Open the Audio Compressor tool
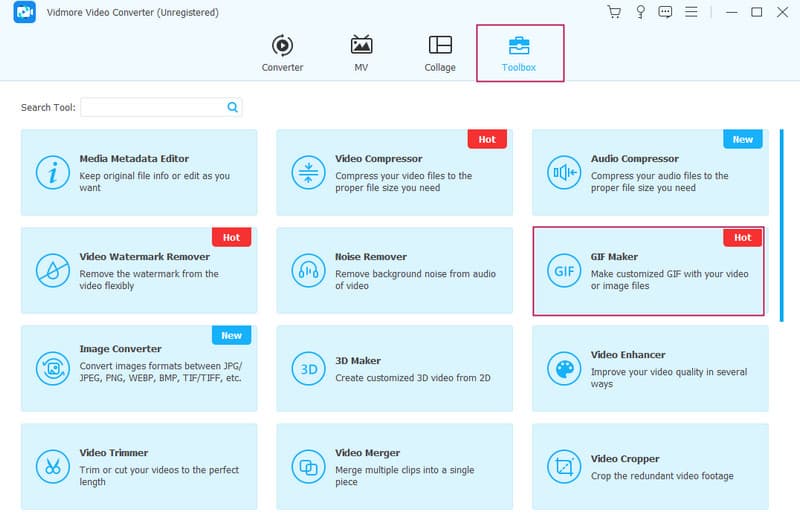This screenshot has height=515, width=800. tap(649, 172)
